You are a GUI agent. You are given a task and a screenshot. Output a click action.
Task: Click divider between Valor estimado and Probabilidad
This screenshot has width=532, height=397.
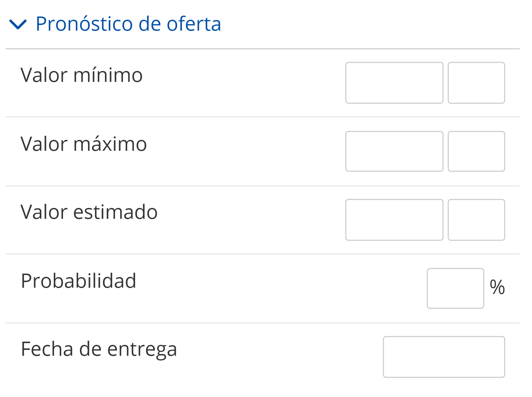[262, 254]
